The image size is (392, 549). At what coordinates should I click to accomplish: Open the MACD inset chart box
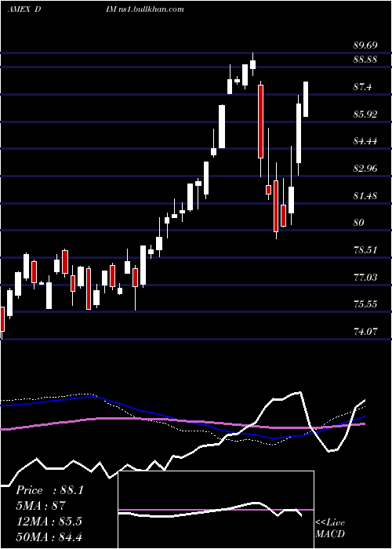[216, 510]
